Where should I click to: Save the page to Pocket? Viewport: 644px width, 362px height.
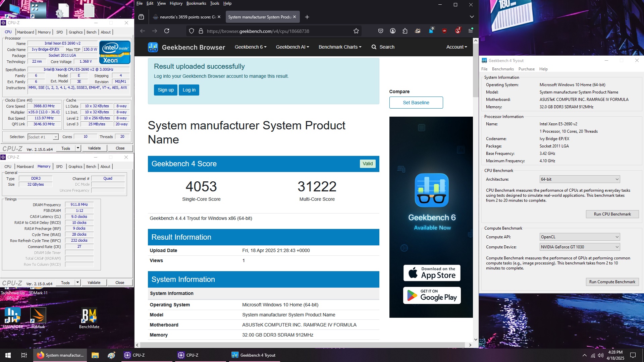tap(381, 31)
